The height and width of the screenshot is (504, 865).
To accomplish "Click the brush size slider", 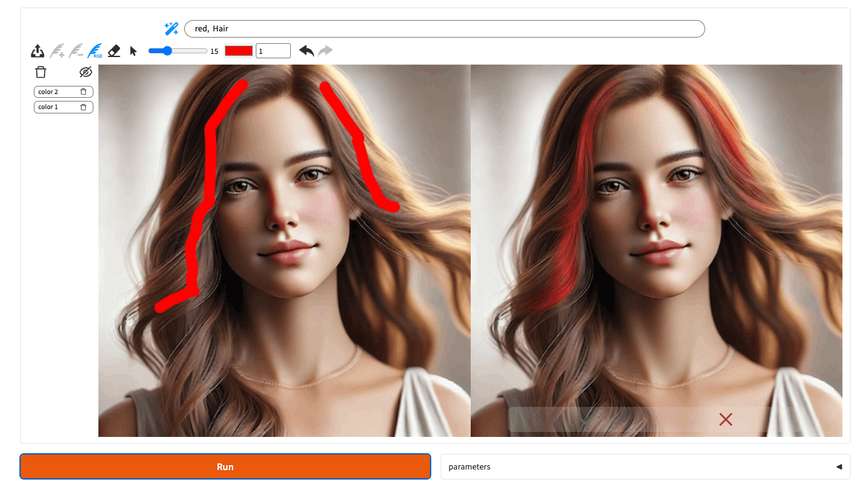I will [x=178, y=51].
